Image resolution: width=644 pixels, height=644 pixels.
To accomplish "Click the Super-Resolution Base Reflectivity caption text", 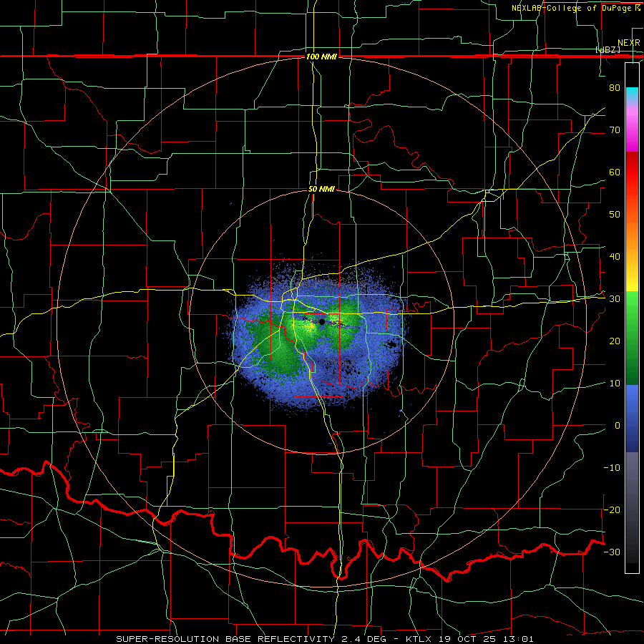I will click(325, 639).
